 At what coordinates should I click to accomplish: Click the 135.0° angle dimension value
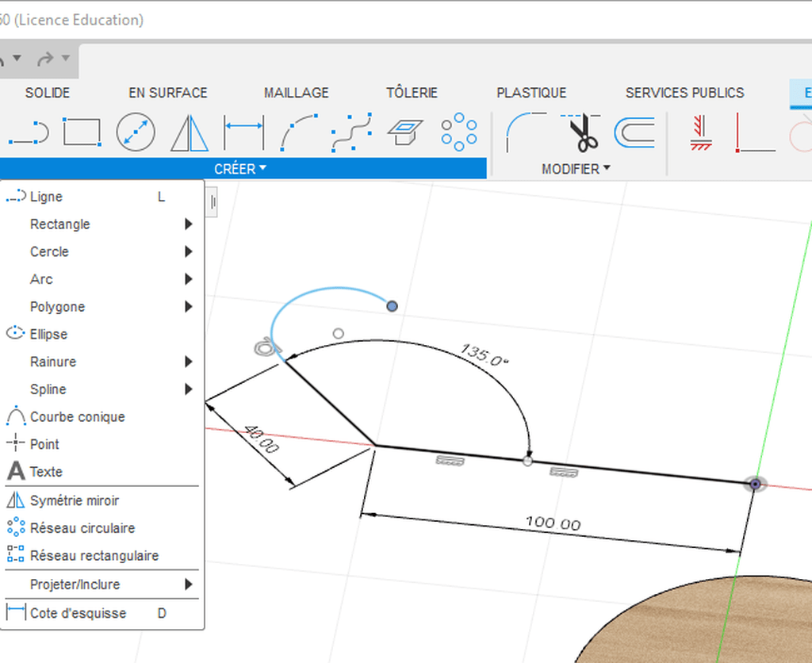click(x=485, y=354)
